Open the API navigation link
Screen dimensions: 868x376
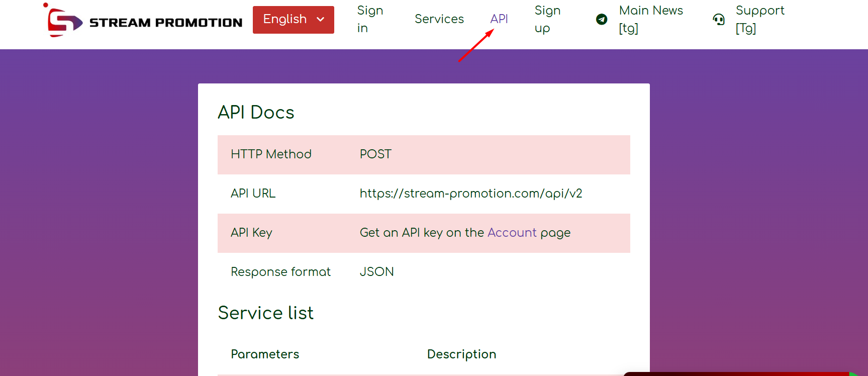(x=499, y=19)
